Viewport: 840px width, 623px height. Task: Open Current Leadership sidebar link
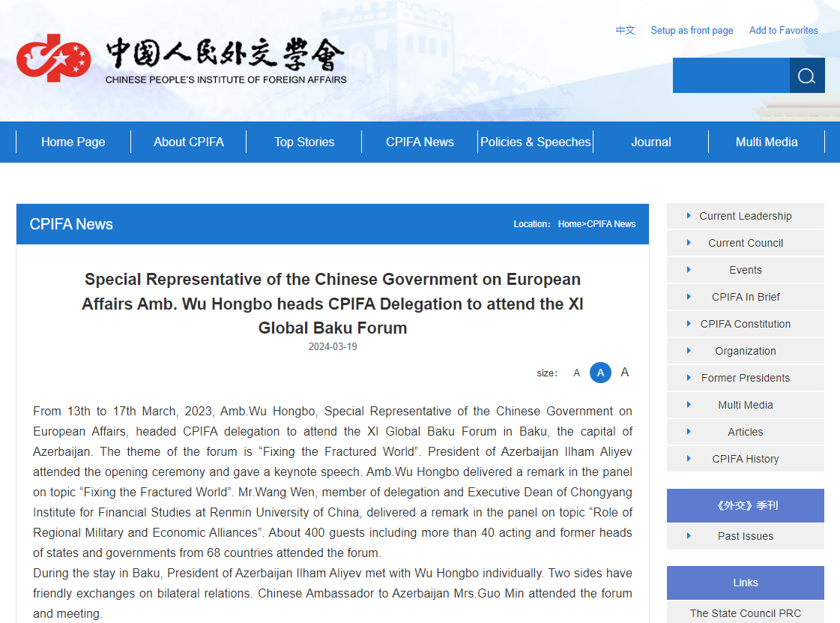pyautogui.click(x=745, y=216)
